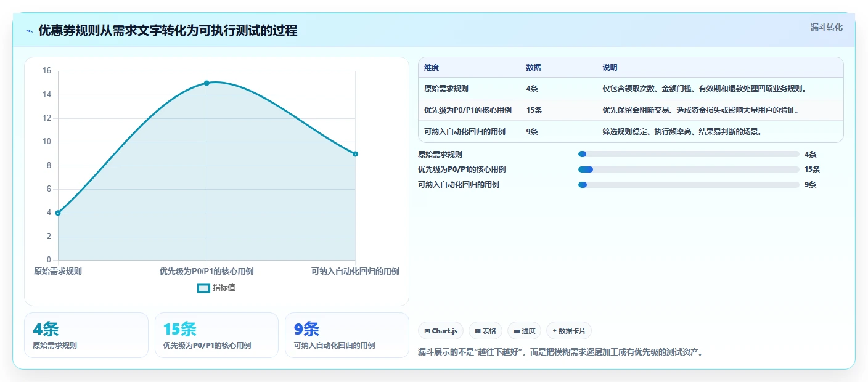Click progress row label 可纳入自动化回归的用例
This screenshot has height=382, width=868.
tap(459, 185)
